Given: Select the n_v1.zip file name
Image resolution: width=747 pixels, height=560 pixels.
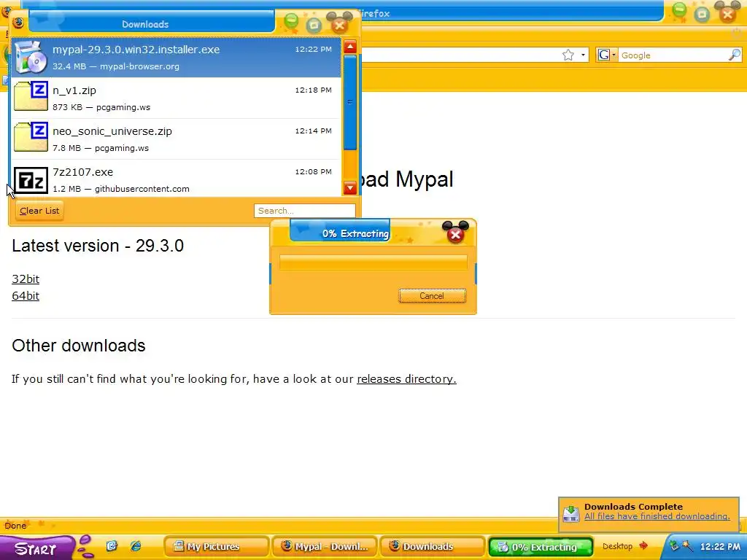Looking at the screenshot, I should pyautogui.click(x=74, y=90).
